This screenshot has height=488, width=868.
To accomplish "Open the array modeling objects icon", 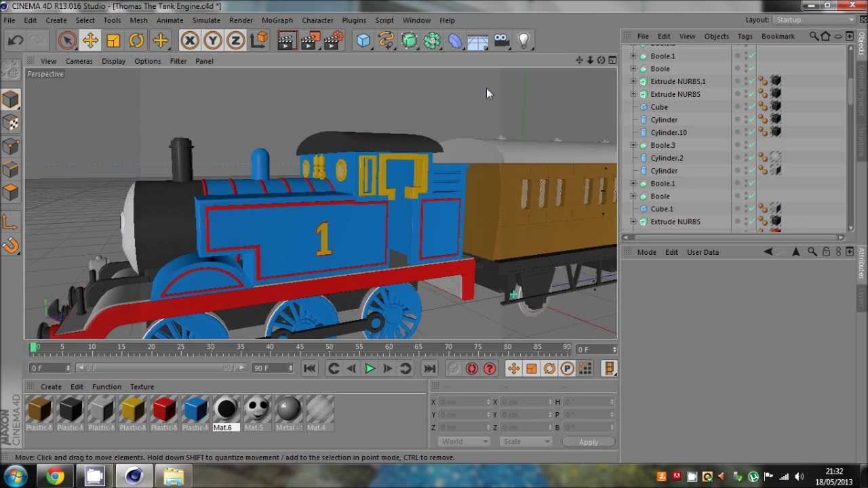I will point(433,41).
